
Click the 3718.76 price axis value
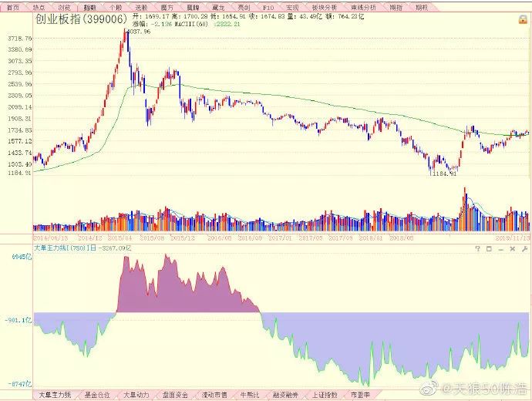coord(20,39)
